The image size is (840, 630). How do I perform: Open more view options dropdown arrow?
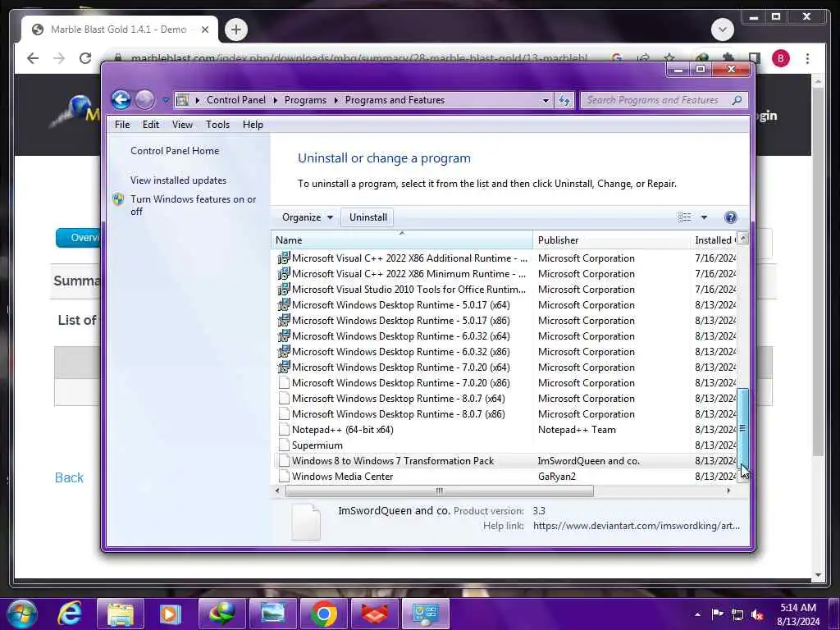(704, 217)
